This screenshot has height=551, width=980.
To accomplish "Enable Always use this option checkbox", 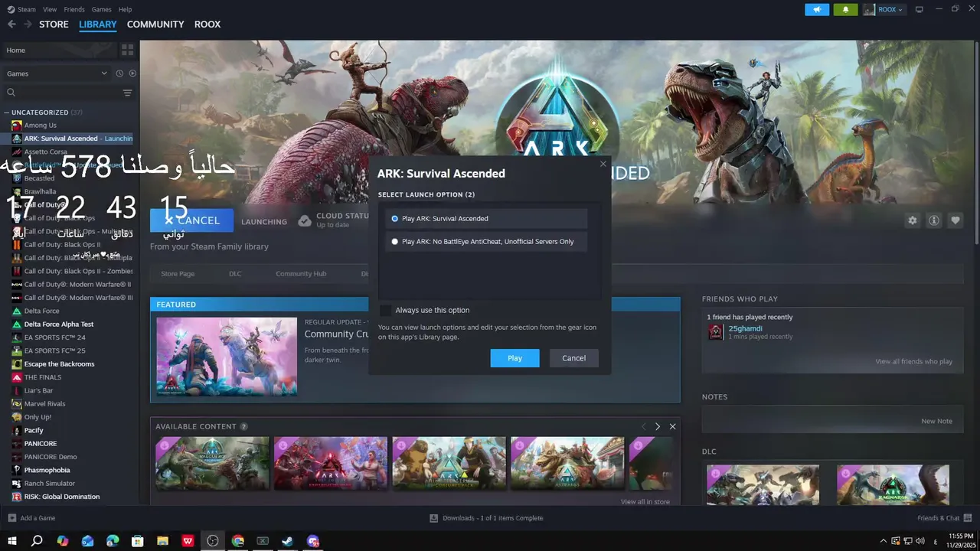I will [385, 310].
